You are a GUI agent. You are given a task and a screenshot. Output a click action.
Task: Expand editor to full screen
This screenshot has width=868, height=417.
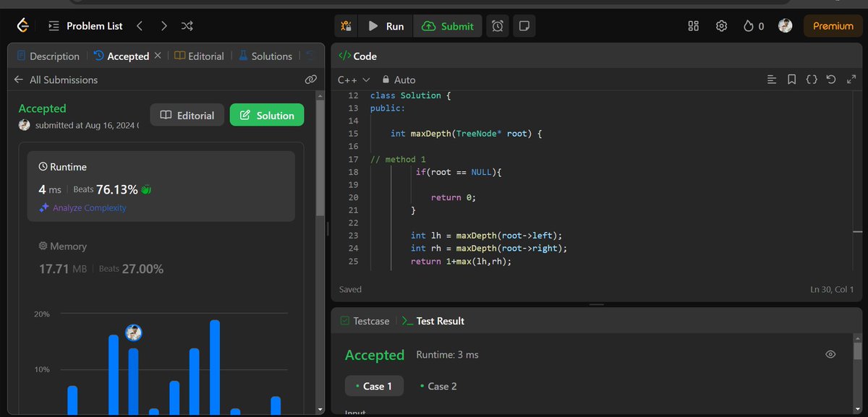point(851,79)
